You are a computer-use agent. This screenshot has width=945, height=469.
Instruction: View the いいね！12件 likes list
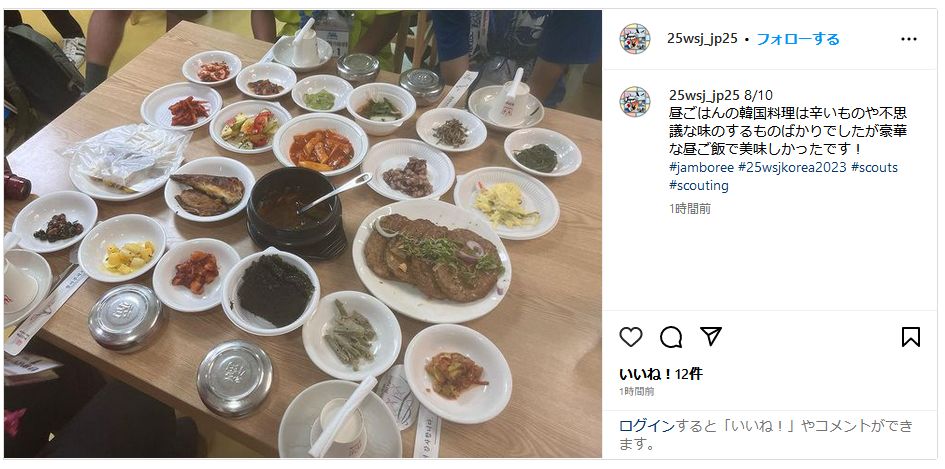[661, 374]
